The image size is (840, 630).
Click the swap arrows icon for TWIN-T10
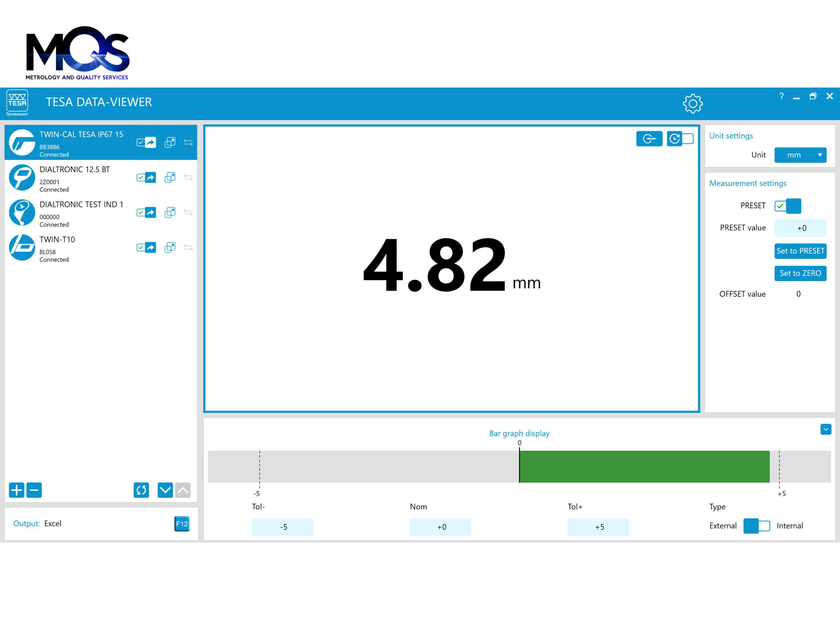click(188, 247)
